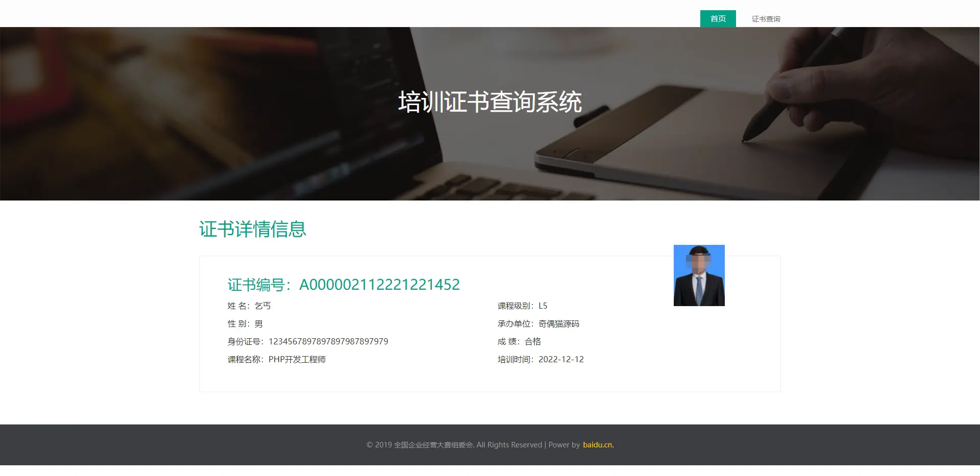Click the result row 成绩：合格

519,341
